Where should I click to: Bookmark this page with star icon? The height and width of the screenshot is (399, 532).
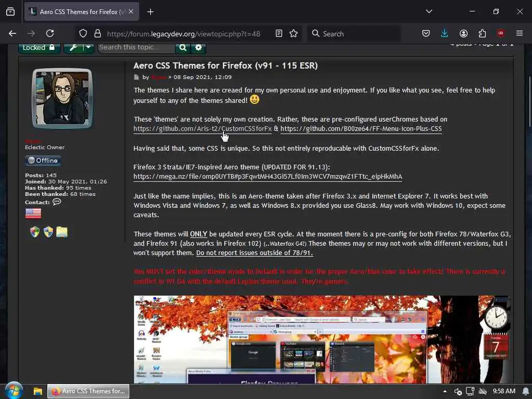click(294, 33)
